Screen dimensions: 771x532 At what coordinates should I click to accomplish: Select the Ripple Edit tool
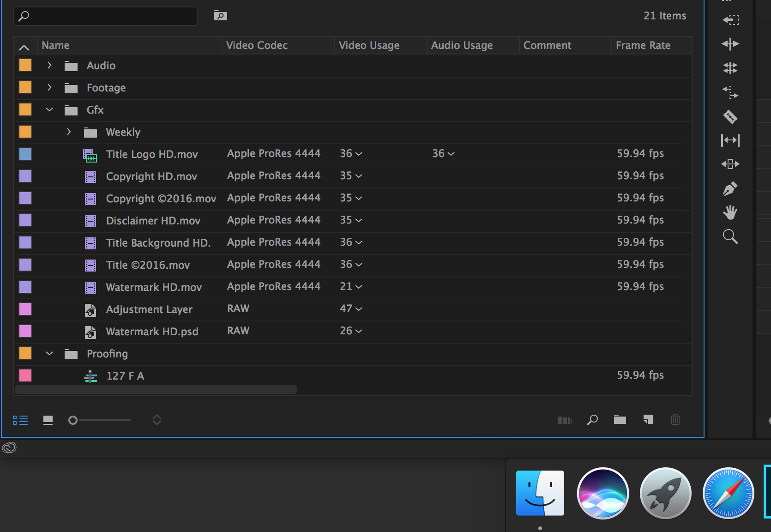point(730,44)
